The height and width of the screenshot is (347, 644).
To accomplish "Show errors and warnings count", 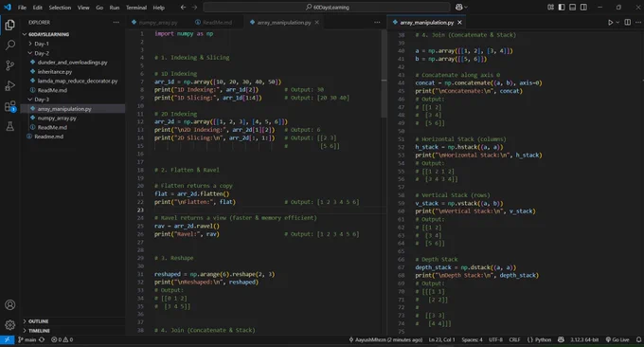I will (62, 339).
